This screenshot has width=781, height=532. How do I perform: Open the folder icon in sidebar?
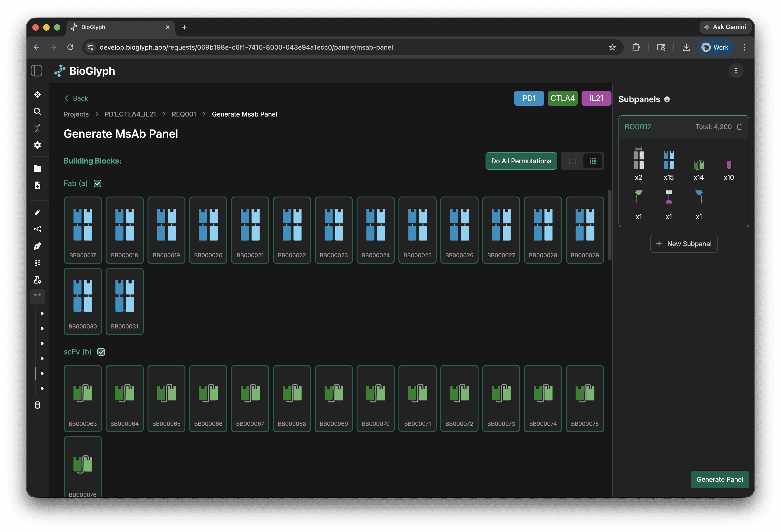[37, 169]
